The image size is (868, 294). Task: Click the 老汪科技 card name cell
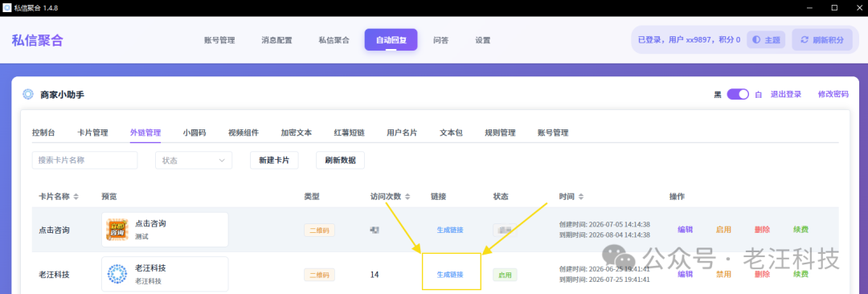55,274
